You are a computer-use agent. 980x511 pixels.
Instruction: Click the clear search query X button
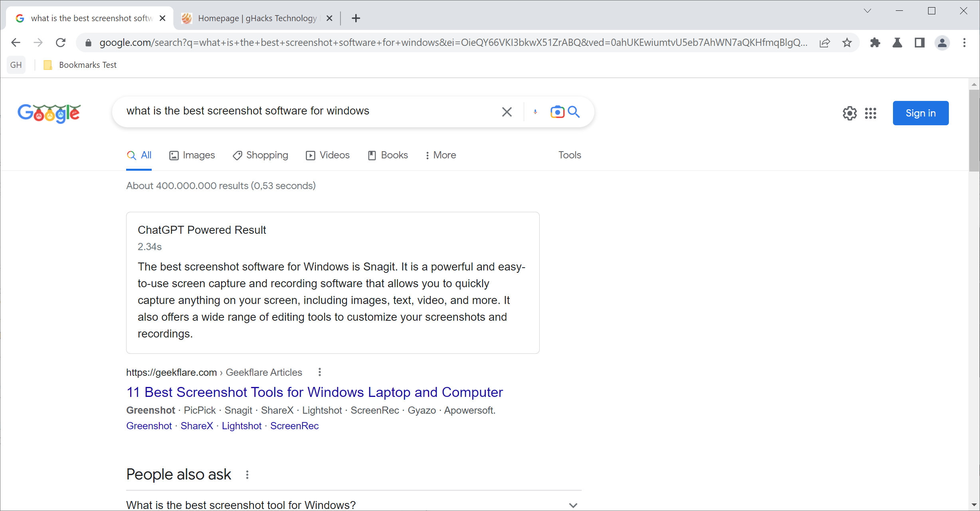pyautogui.click(x=507, y=111)
